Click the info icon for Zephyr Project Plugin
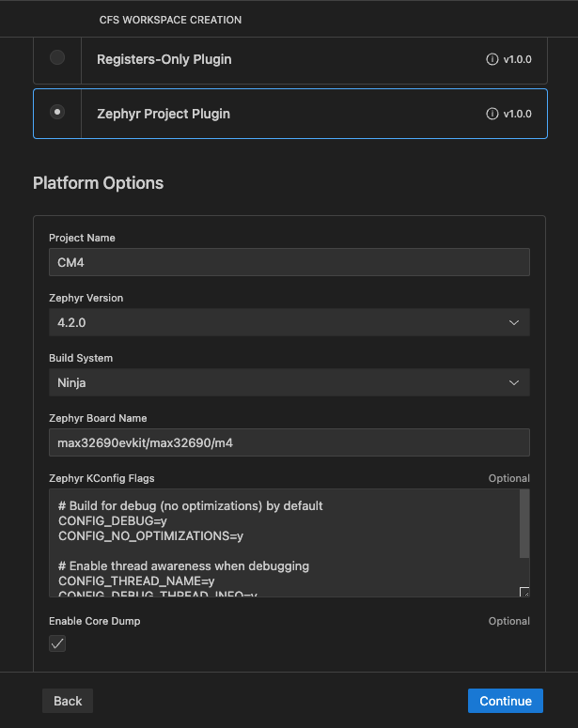Screen dimensions: 578x728 (x=492, y=114)
